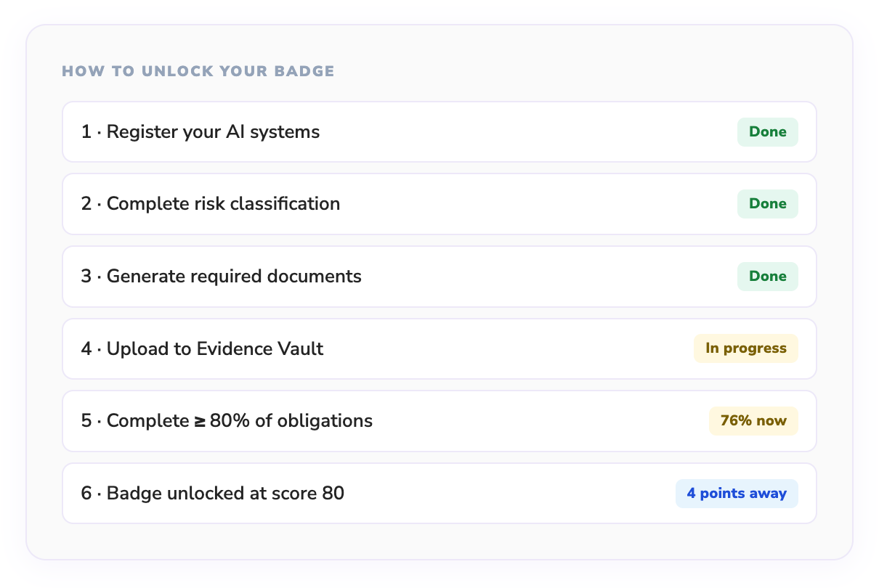Screen dimensions: 879x588
Task: Click the 76% now progress badge
Action: pos(753,421)
